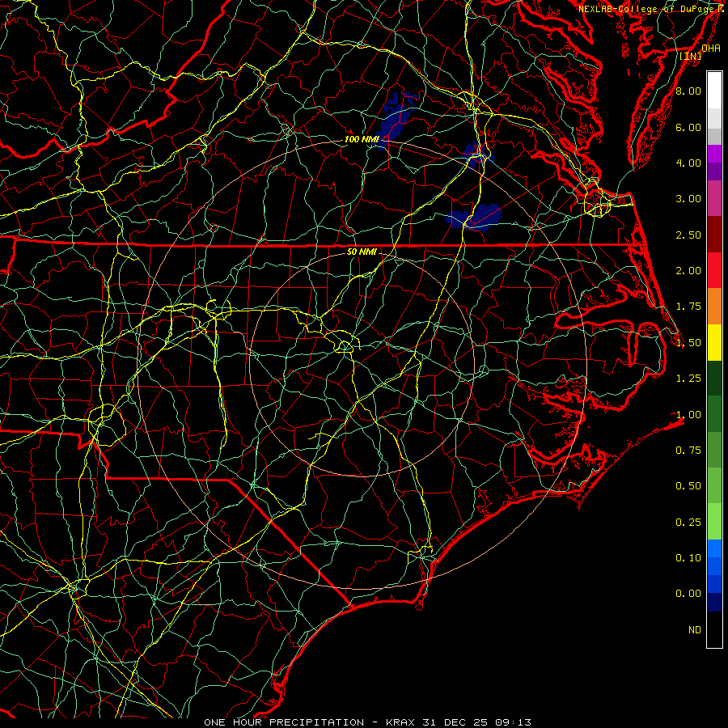Click the 'ONE HOUR PRECIPITATION - KRAX' caption
This screenshot has width=728, height=728.
tap(311, 722)
